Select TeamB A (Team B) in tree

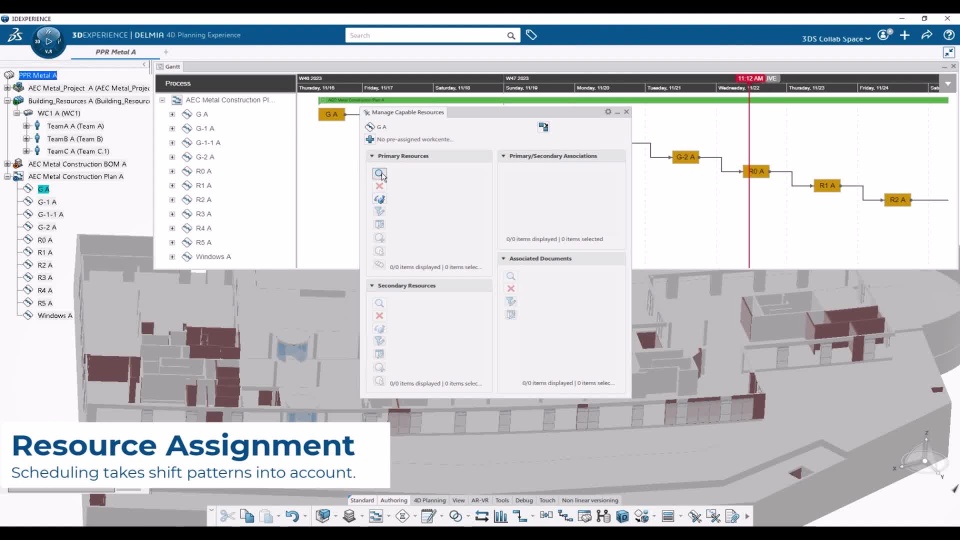(75, 139)
